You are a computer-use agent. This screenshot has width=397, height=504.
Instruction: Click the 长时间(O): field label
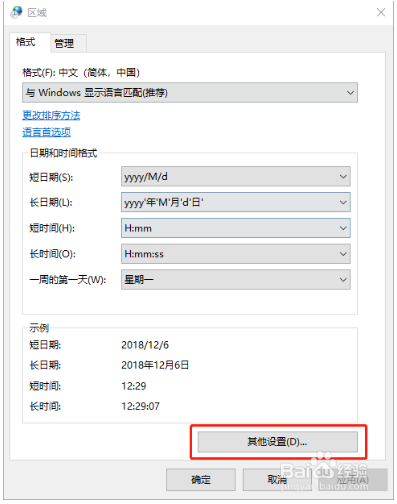click(53, 254)
